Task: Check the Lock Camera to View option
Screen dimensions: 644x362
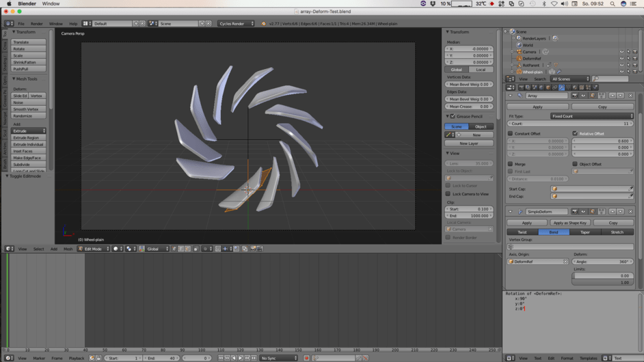Action: 448,194
